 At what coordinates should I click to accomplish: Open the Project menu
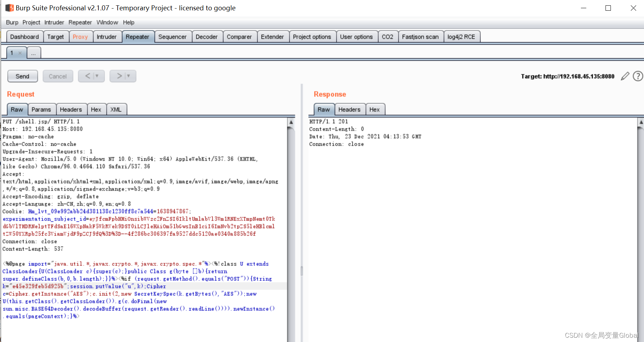tap(31, 22)
